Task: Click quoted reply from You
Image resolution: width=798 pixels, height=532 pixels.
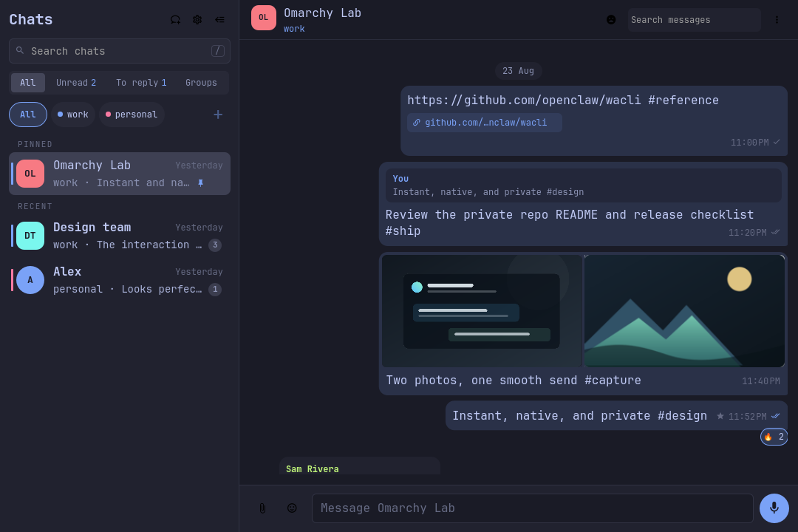Action: coord(583,185)
